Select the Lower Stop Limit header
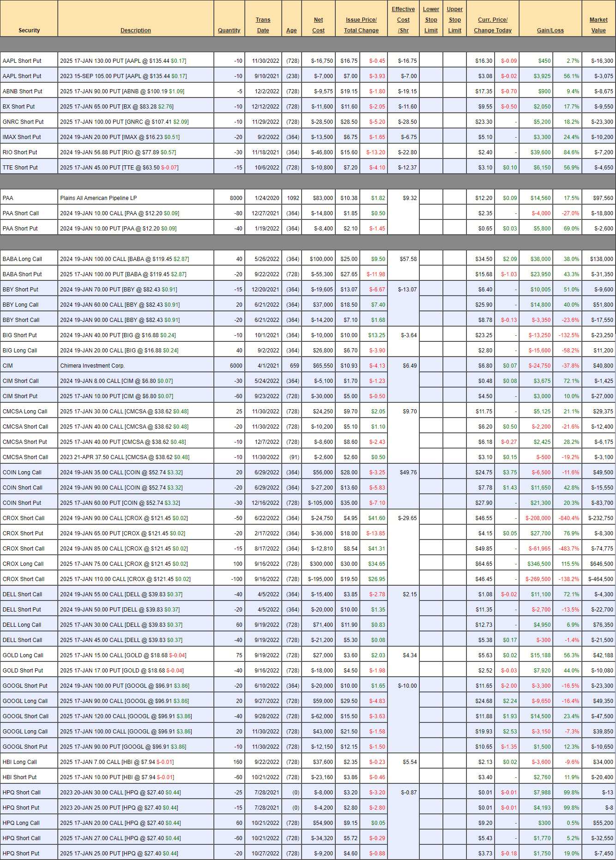Image resolution: width=616 pixels, height=860 pixels. click(x=431, y=20)
